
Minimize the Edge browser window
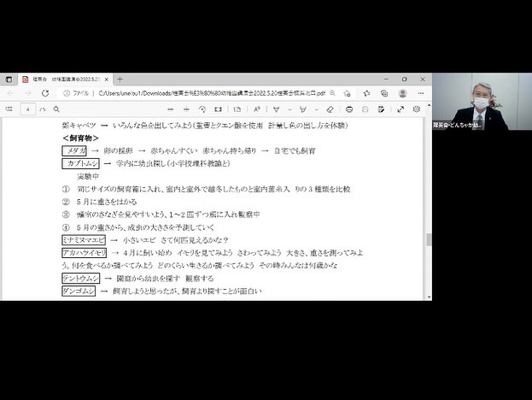tap(386, 79)
